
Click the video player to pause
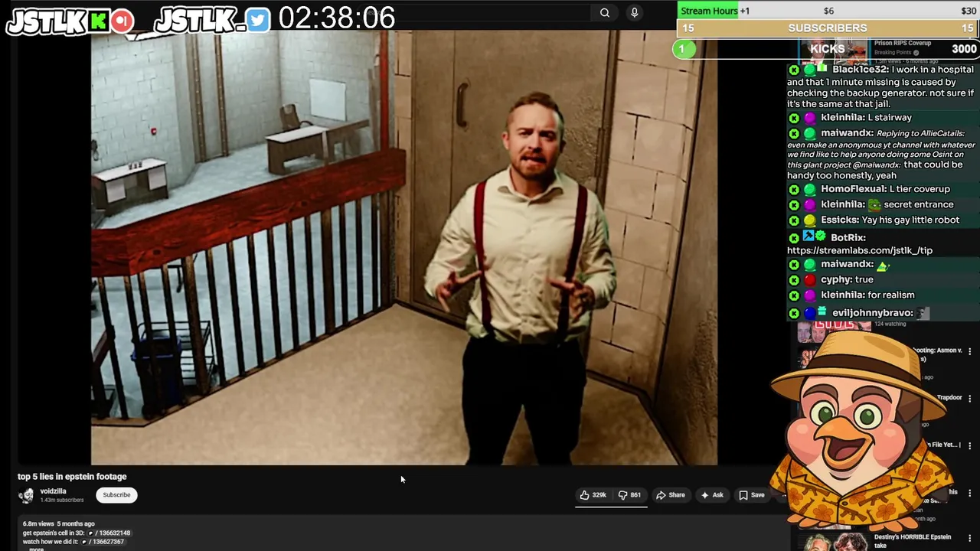pos(403,247)
